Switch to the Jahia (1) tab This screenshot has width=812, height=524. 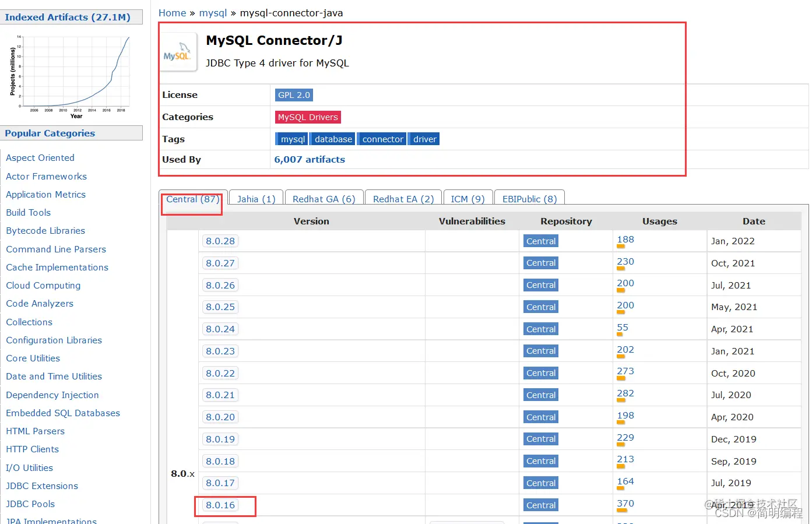tap(256, 199)
